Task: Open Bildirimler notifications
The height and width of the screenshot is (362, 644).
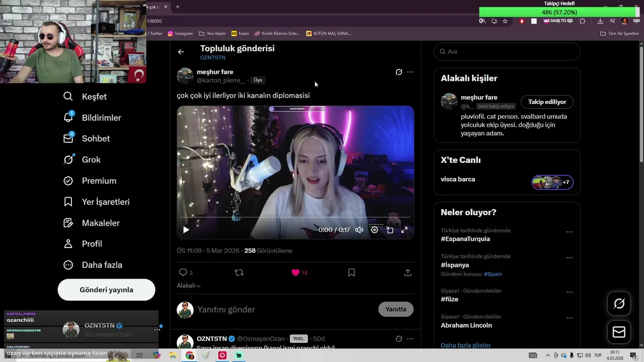Action: pyautogui.click(x=92, y=118)
